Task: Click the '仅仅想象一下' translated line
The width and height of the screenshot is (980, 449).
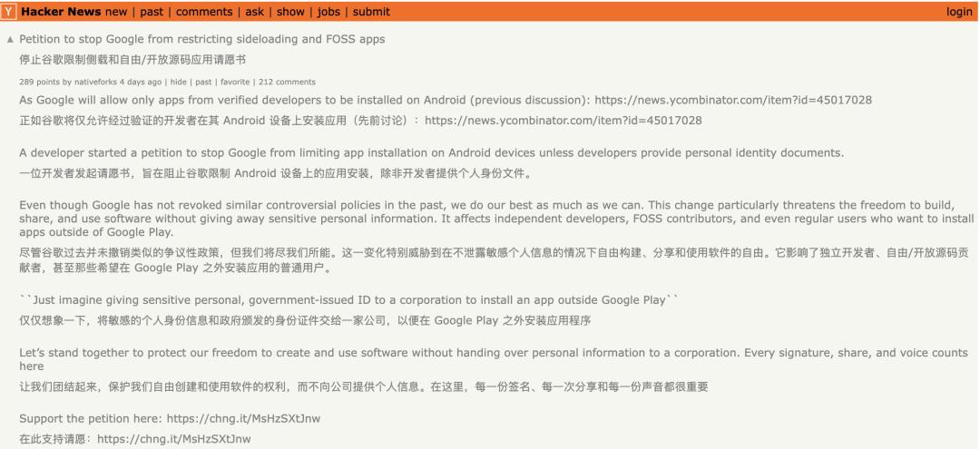Action: tap(305, 321)
